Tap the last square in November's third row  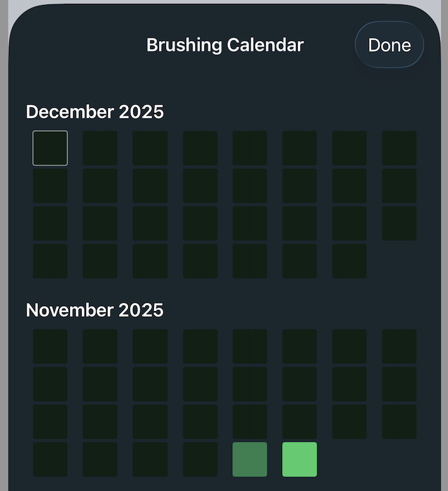click(x=399, y=422)
